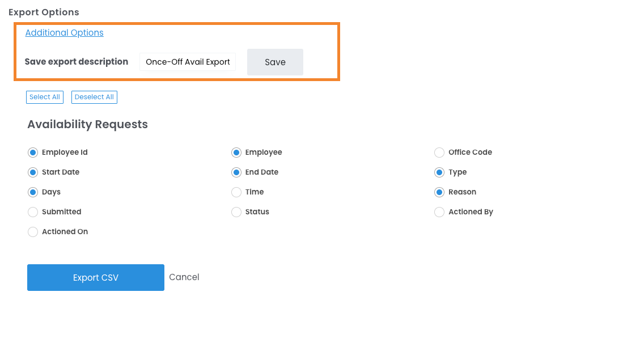Enable the Status option
The image size is (644, 351).
(236, 212)
